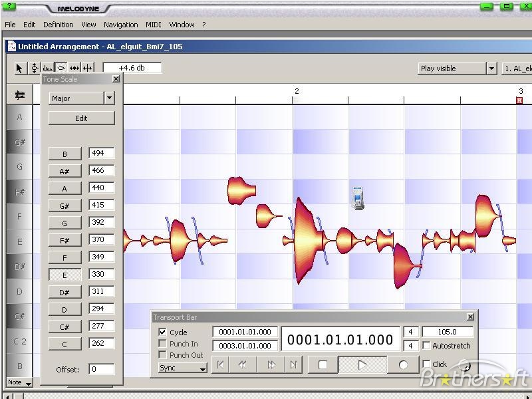Viewport: 532px width, 399px height.
Task: Open the Navigation menu
Action: tap(121, 25)
